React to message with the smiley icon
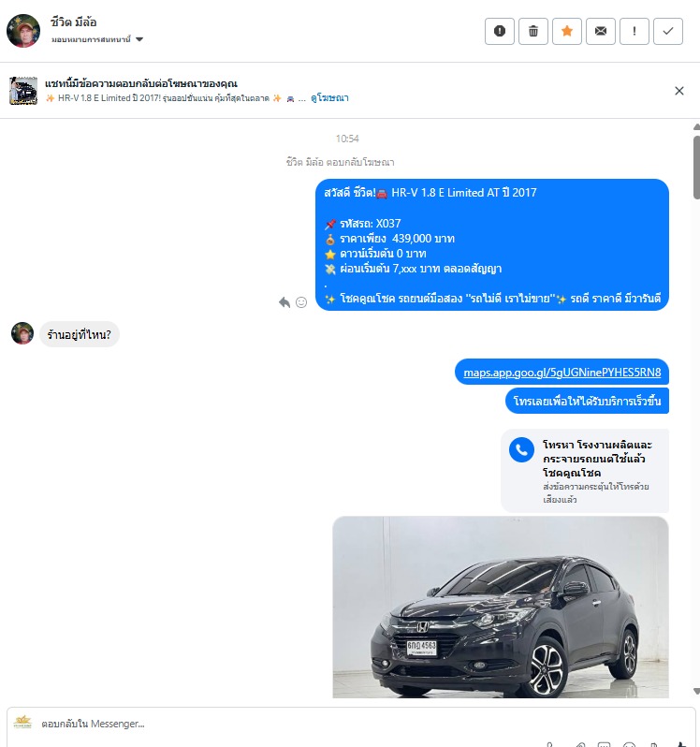The width and height of the screenshot is (700, 747). 301,302
